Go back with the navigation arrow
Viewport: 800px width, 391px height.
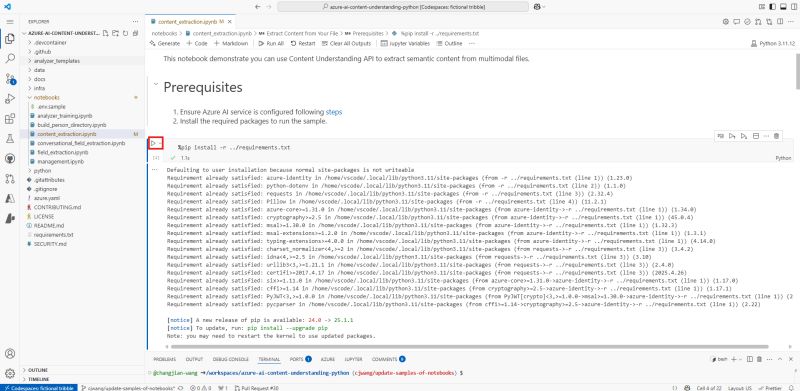(258, 7)
